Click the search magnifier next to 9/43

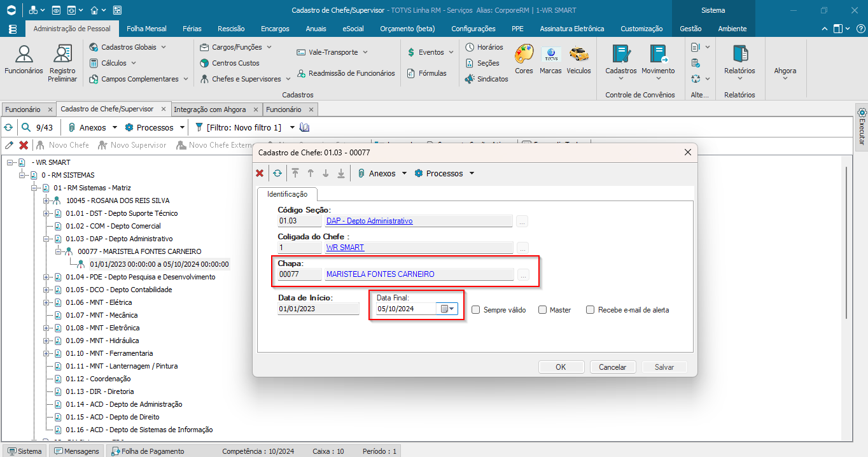click(26, 127)
